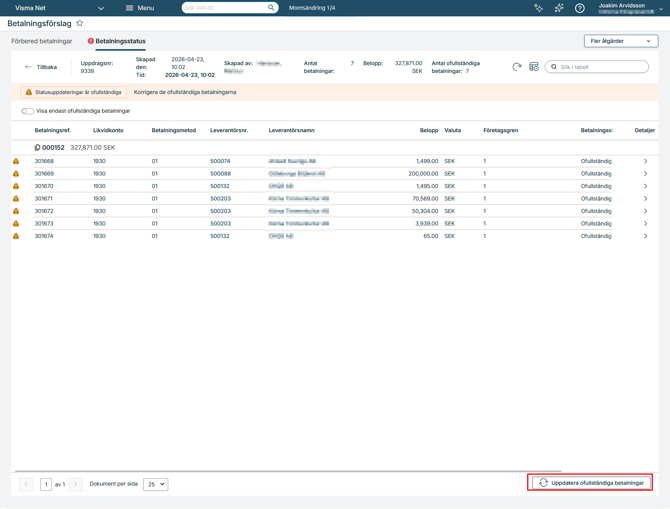Image resolution: width=670 pixels, height=509 pixels.
Task: Click supplier number 500074
Action: coord(220,161)
